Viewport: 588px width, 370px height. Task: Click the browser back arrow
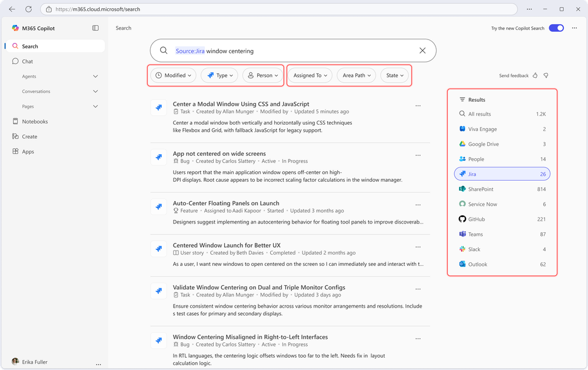pyautogui.click(x=12, y=9)
